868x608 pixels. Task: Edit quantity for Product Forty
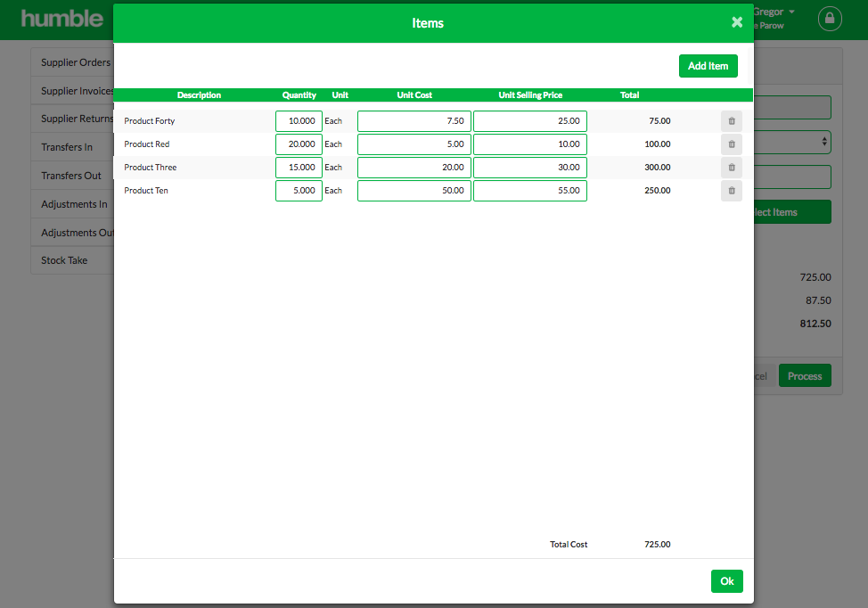pyautogui.click(x=299, y=121)
